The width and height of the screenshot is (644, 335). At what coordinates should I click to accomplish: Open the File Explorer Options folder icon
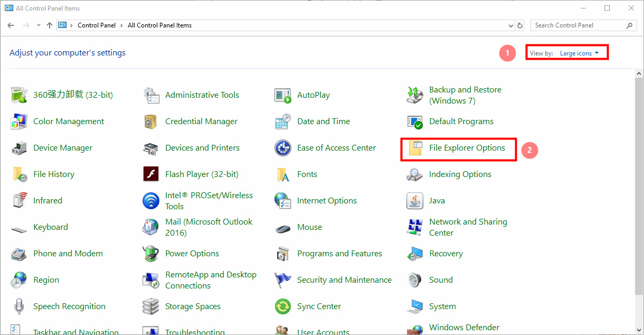[415, 148]
